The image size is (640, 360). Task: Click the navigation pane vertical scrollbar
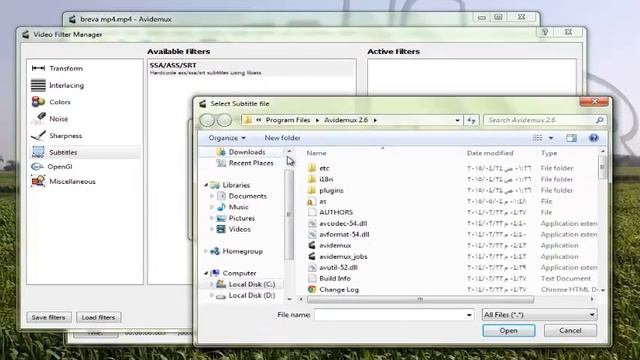tap(289, 215)
